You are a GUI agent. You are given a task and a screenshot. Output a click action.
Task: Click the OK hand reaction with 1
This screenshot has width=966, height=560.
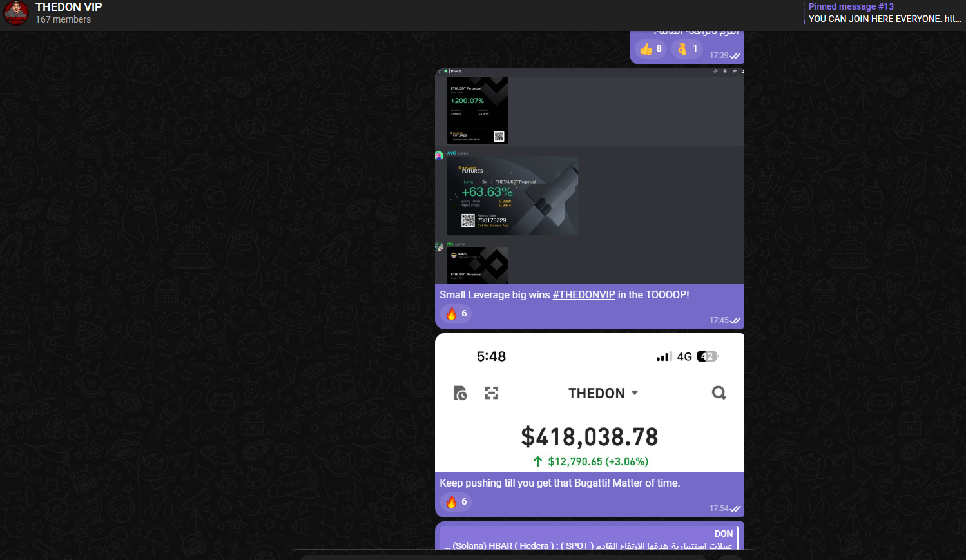point(687,49)
